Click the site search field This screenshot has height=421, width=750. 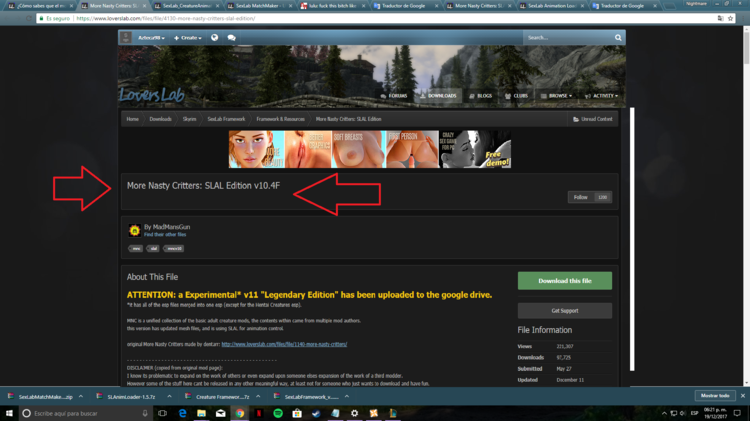[568, 37]
